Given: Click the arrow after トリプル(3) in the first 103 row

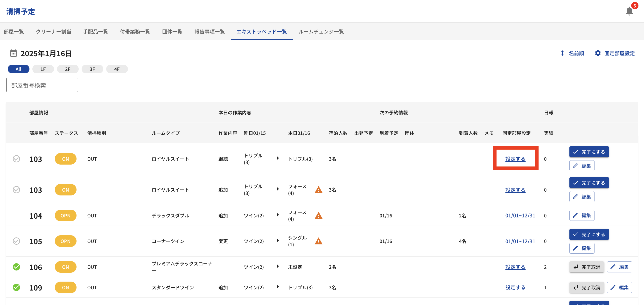Looking at the screenshot, I should click(278, 158).
